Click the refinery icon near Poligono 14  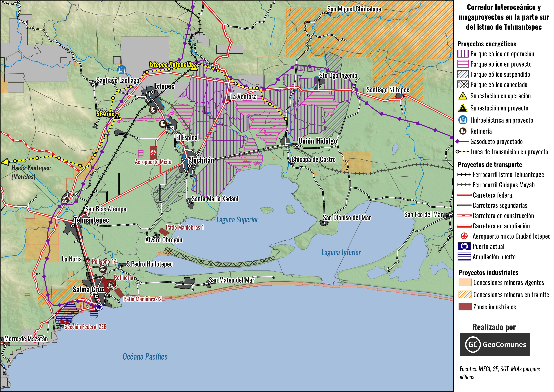click(103, 269)
